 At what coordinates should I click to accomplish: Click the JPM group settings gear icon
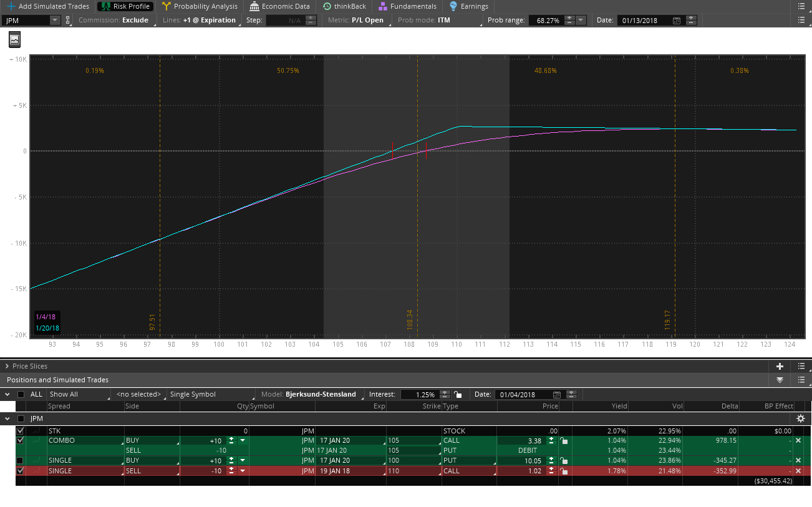800,418
